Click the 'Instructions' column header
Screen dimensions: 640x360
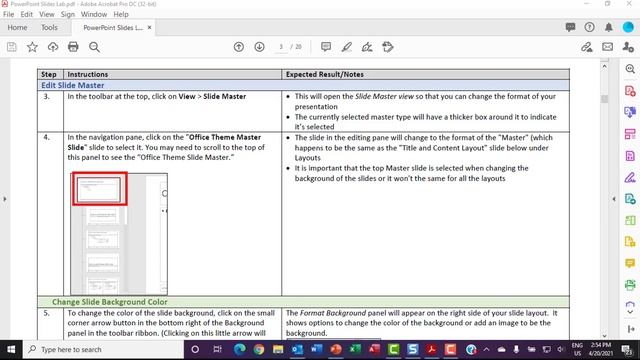(x=88, y=74)
